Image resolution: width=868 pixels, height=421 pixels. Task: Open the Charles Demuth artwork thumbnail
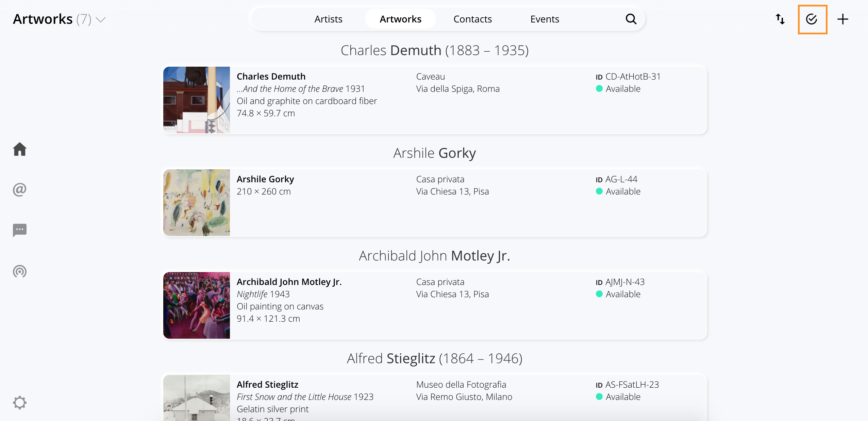197,100
